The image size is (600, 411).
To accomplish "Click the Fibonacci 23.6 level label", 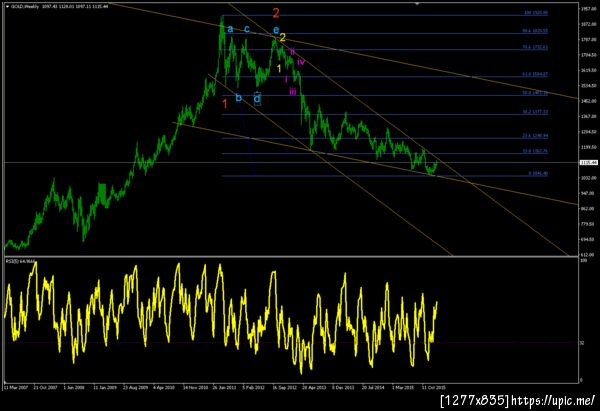I will pyautogui.click(x=535, y=136).
